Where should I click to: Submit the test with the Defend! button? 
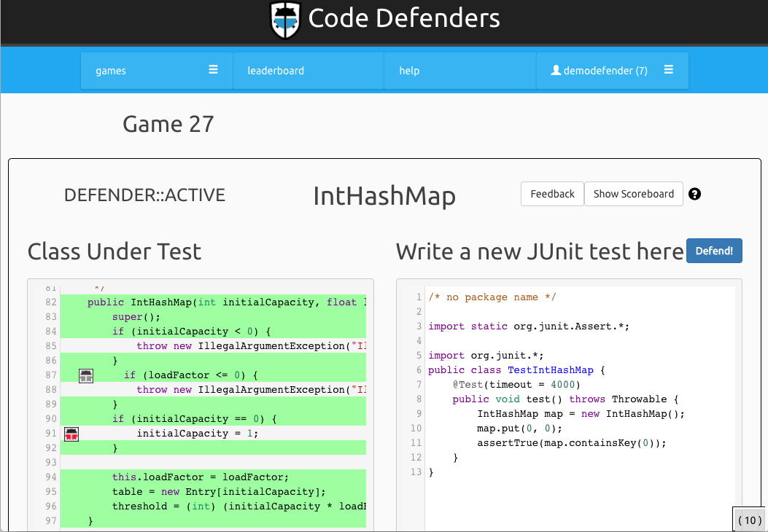[x=714, y=251]
